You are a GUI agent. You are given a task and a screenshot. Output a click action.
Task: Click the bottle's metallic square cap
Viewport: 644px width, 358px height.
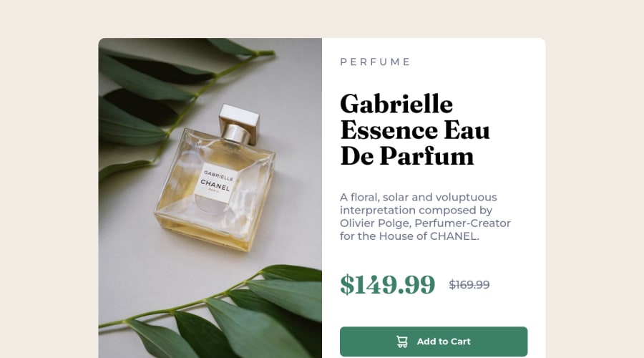coord(239,123)
